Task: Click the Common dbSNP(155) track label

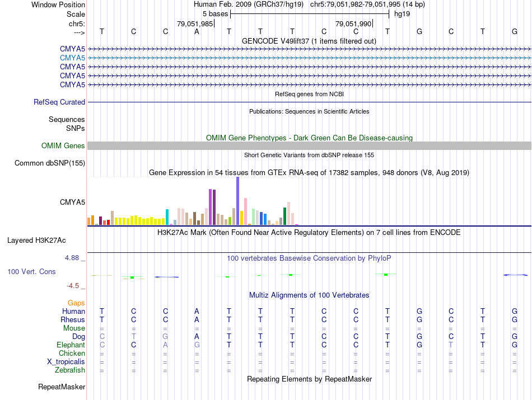Action: coord(50,163)
